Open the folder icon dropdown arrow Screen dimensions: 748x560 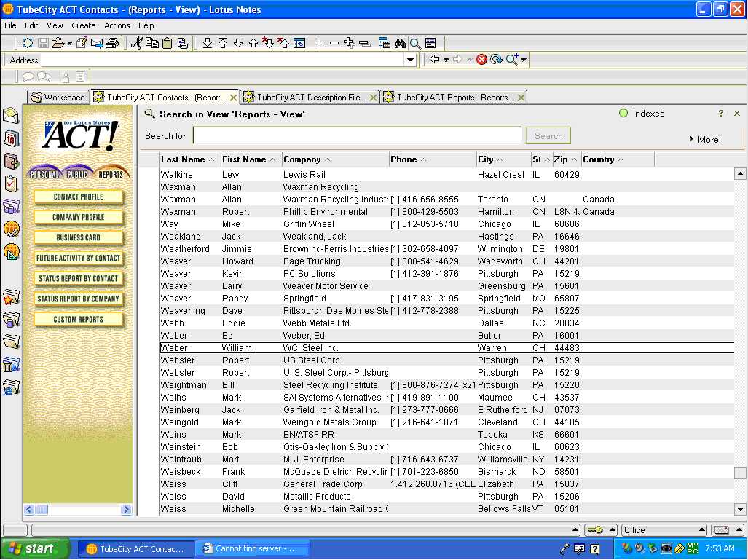point(70,44)
